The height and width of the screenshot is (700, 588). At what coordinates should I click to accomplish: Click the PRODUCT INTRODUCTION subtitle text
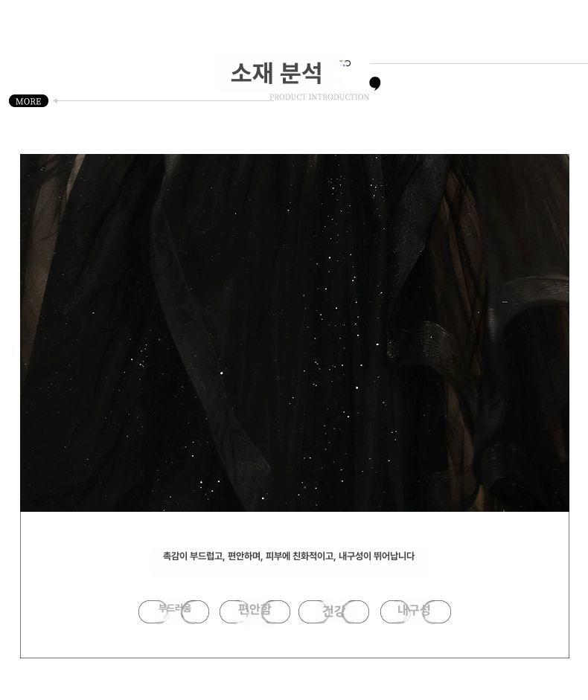tap(319, 97)
